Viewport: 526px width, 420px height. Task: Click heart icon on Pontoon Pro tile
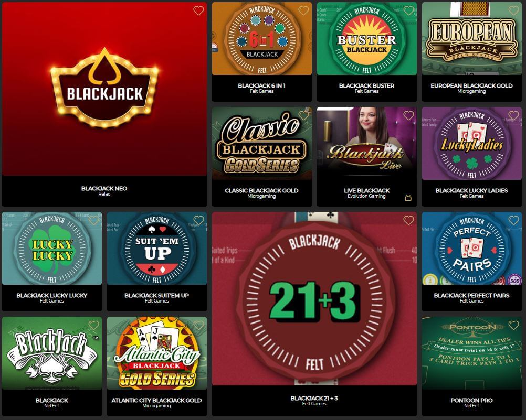point(513,325)
